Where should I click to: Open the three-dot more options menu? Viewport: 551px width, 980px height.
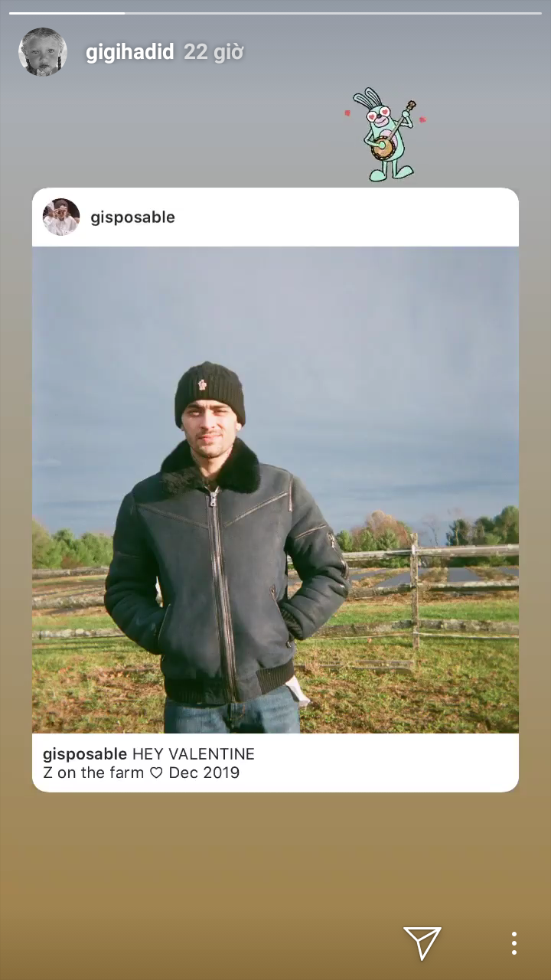pyautogui.click(x=514, y=943)
